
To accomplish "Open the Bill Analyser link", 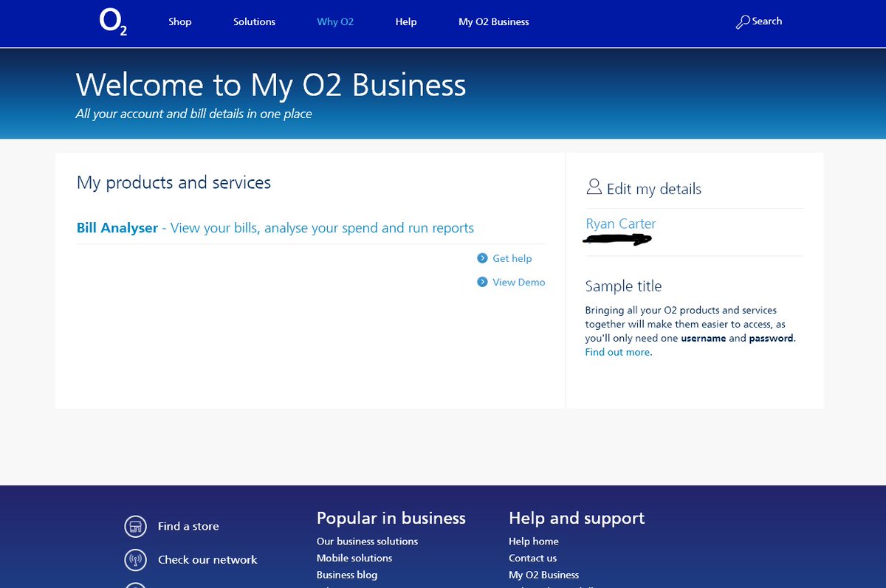I will click(x=275, y=228).
